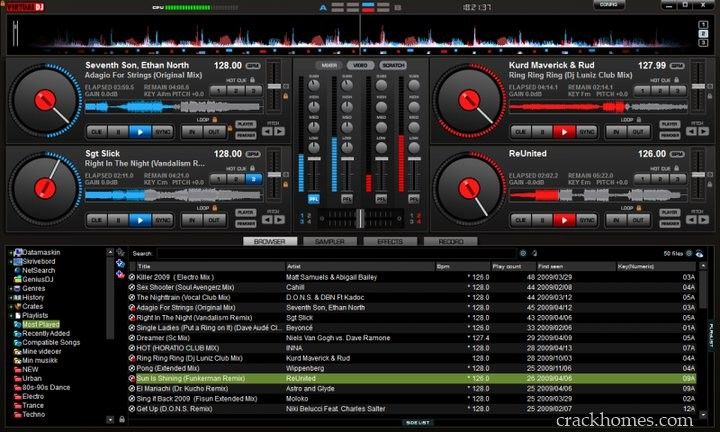Set loop OUT on the Sgt Slick deck

point(214,220)
